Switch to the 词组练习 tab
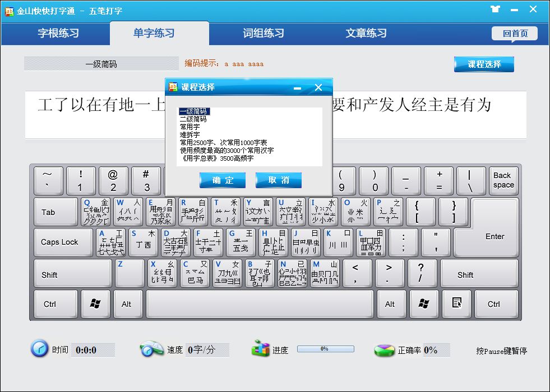Viewport: 550px width, 392px height. tap(264, 33)
